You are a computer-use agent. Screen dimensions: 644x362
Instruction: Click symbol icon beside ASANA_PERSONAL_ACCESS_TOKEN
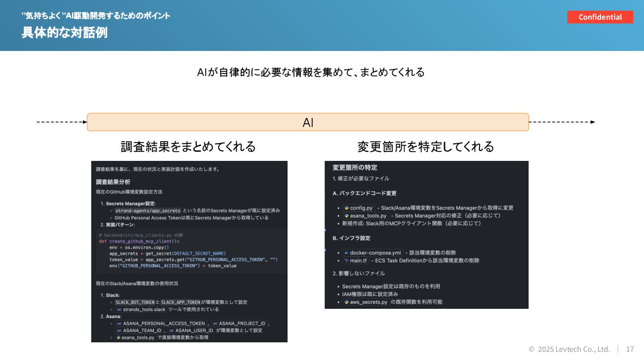pyautogui.click(x=119, y=324)
